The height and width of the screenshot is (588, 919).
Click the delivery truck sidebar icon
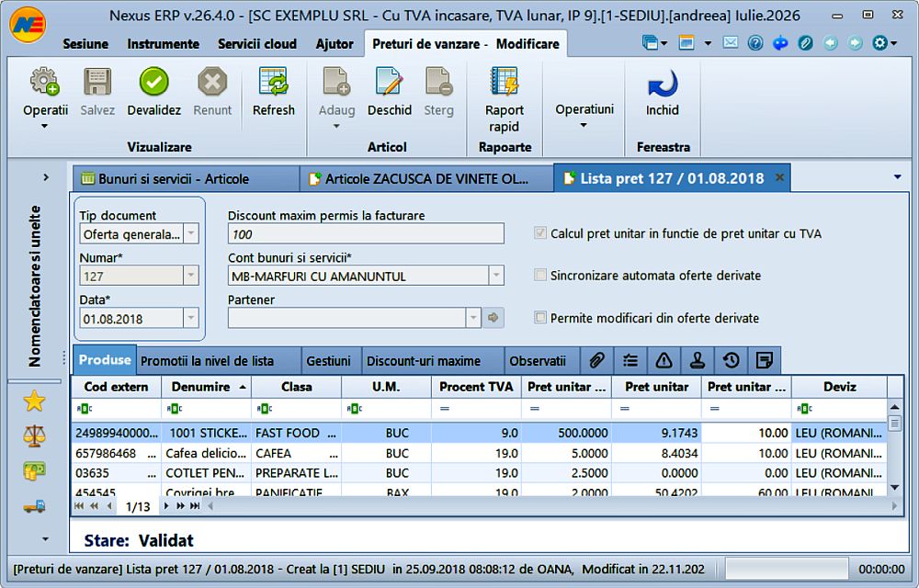[x=34, y=506]
